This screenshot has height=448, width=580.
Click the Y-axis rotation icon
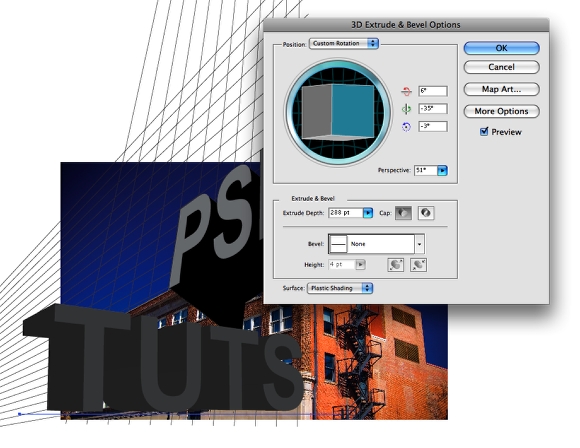(x=406, y=109)
